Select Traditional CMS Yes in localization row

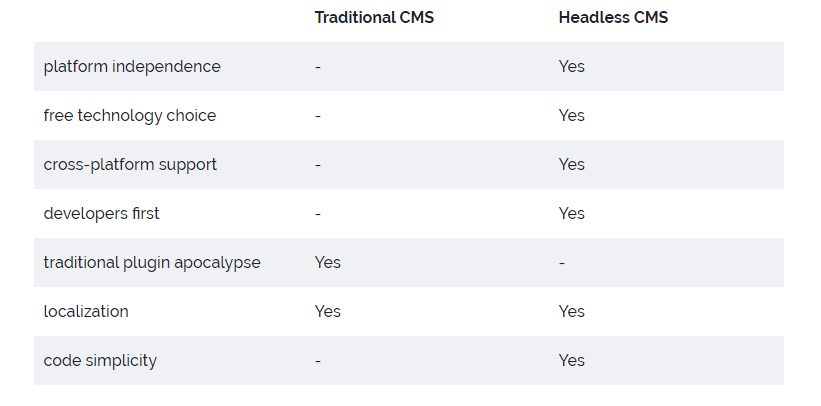327,311
